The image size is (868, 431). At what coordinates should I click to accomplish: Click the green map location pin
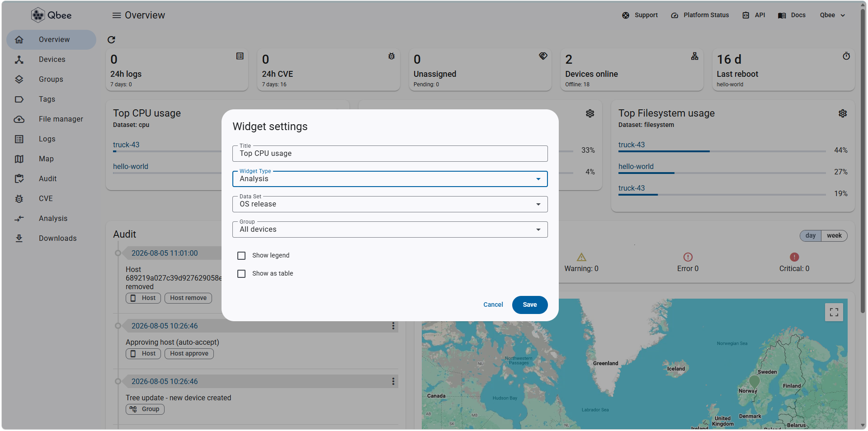(x=755, y=382)
